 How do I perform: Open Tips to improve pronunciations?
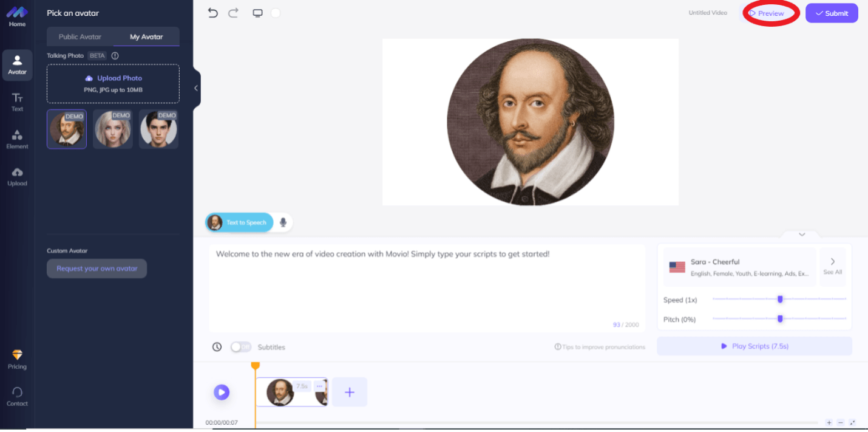pos(600,347)
